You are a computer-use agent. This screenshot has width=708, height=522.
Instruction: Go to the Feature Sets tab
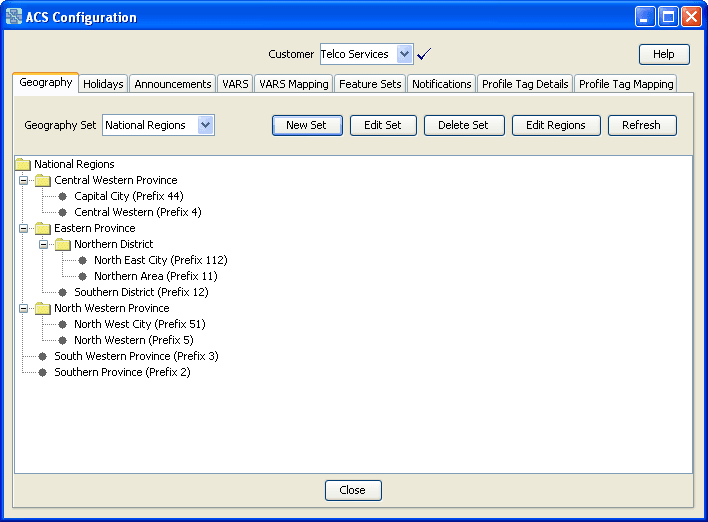click(x=370, y=84)
